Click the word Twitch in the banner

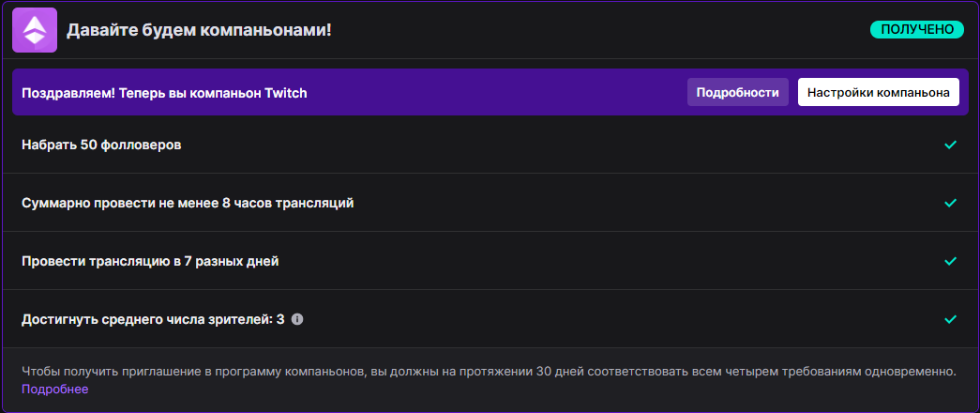(x=286, y=93)
